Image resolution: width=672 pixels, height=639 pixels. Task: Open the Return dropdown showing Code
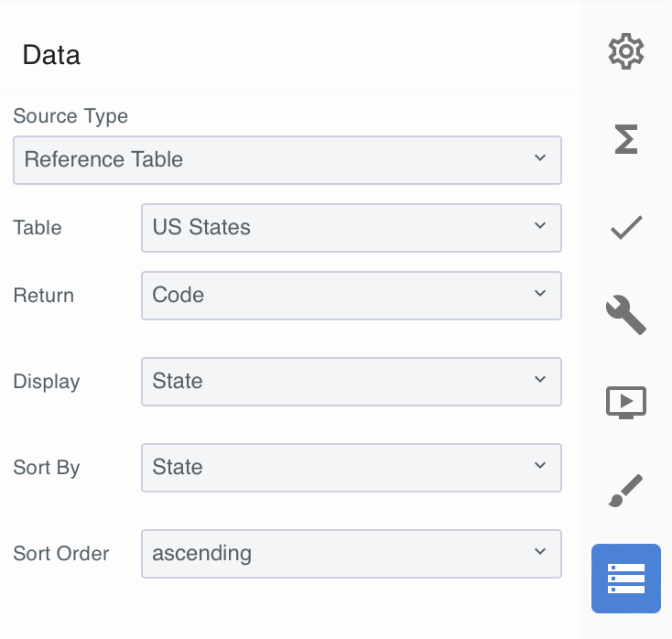(351, 296)
